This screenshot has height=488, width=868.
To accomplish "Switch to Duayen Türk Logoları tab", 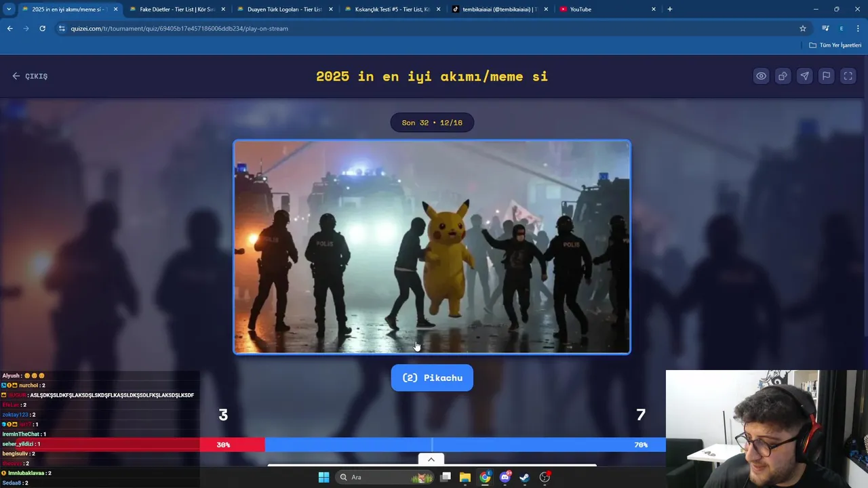I will (283, 9).
